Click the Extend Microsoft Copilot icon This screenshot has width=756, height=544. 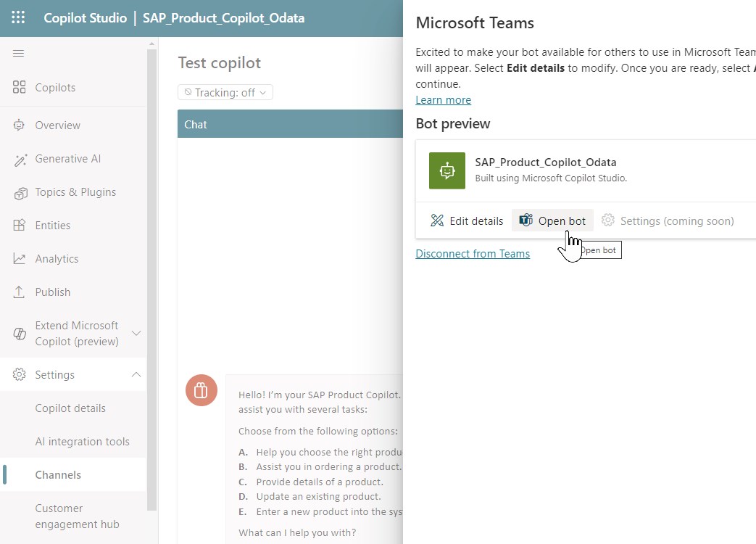20,333
